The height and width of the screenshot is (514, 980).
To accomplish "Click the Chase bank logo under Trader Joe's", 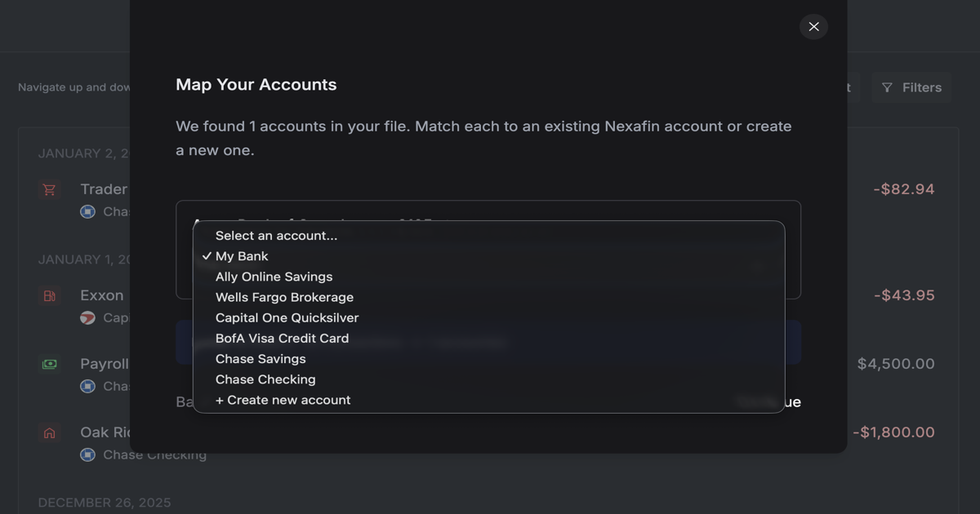I will [88, 211].
